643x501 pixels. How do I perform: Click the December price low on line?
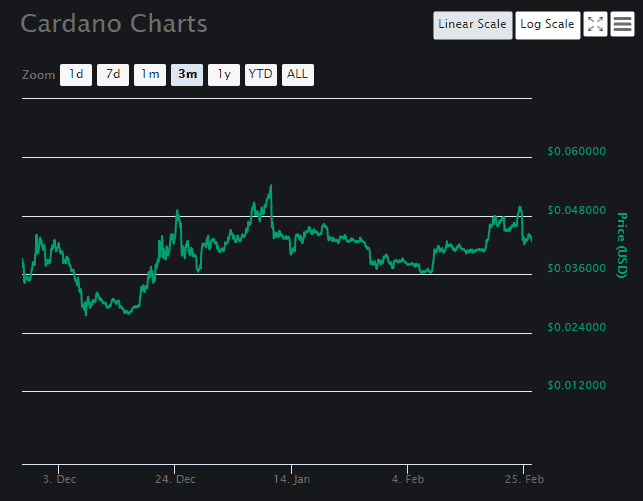click(86, 314)
